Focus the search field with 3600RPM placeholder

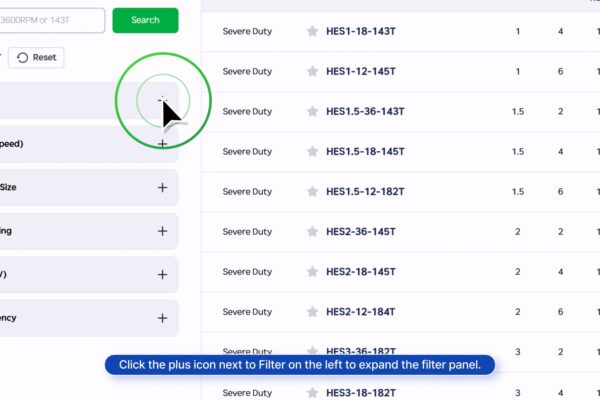click(x=52, y=20)
